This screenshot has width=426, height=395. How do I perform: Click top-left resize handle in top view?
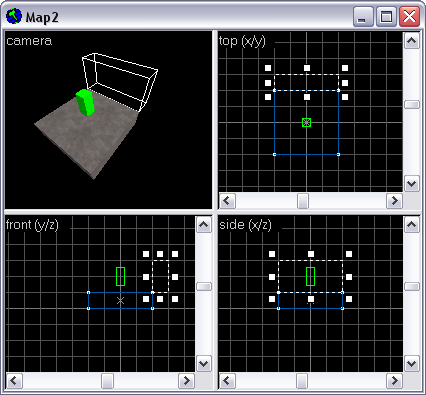click(268, 68)
